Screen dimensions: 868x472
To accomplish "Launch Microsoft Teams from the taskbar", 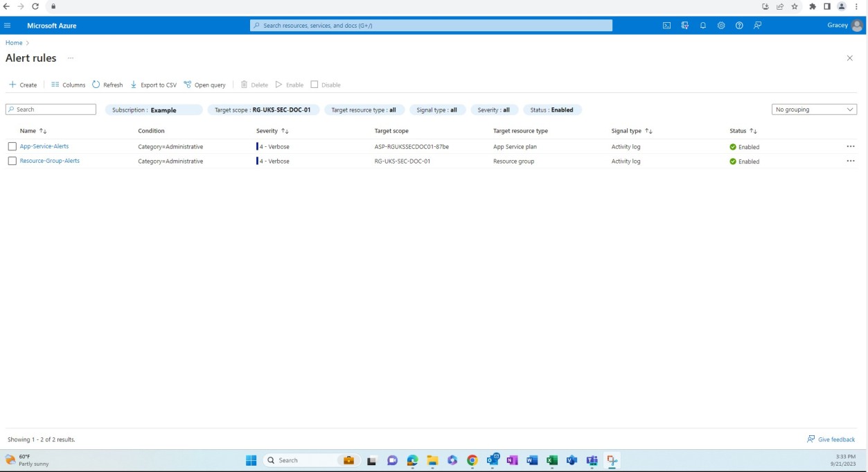I will 591,460.
